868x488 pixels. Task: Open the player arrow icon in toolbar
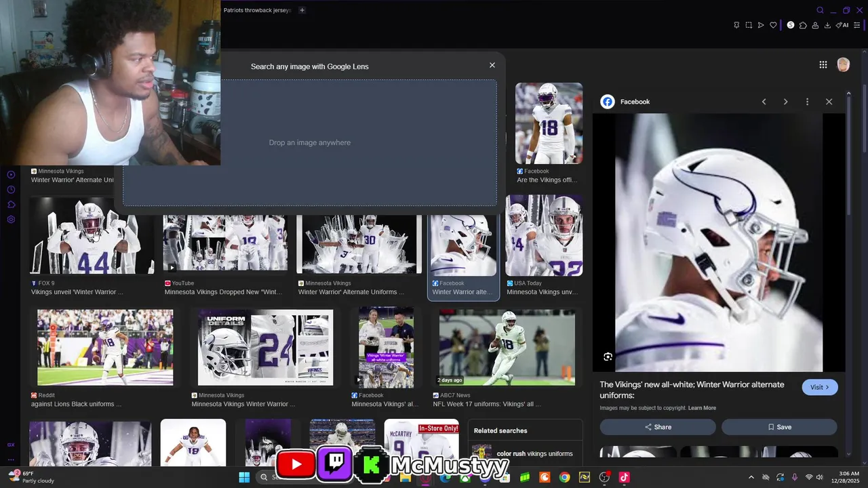coord(761,25)
